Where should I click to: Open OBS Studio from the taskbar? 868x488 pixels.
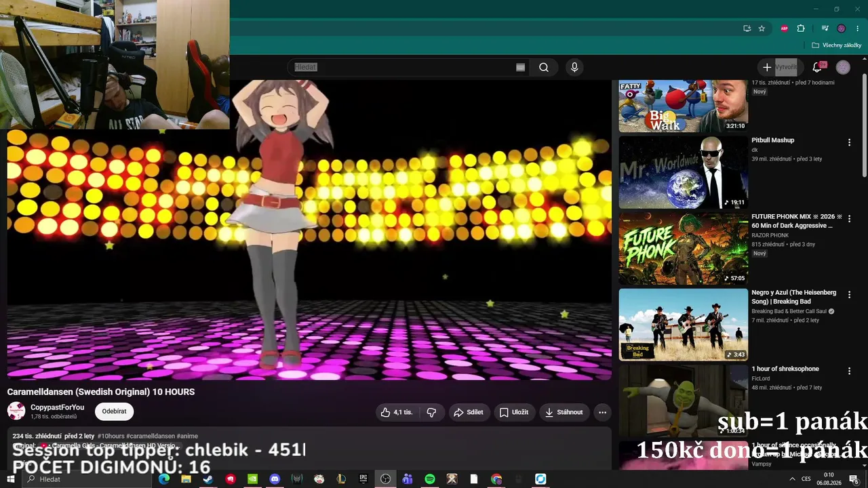coord(385,479)
